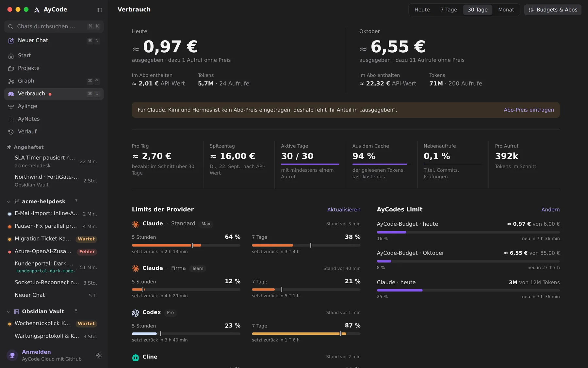588x368 pixels.
Task: Open the Kundenportal: Dark chat
Action: 54,267
